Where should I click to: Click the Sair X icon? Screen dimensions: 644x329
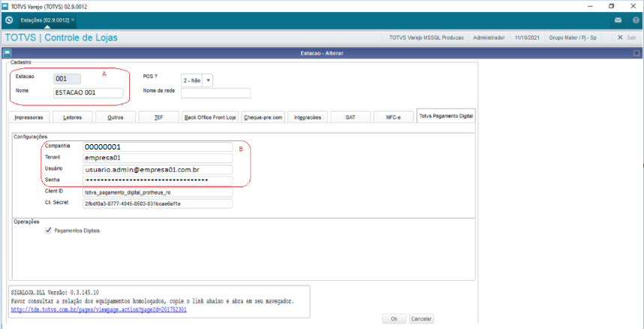point(620,38)
